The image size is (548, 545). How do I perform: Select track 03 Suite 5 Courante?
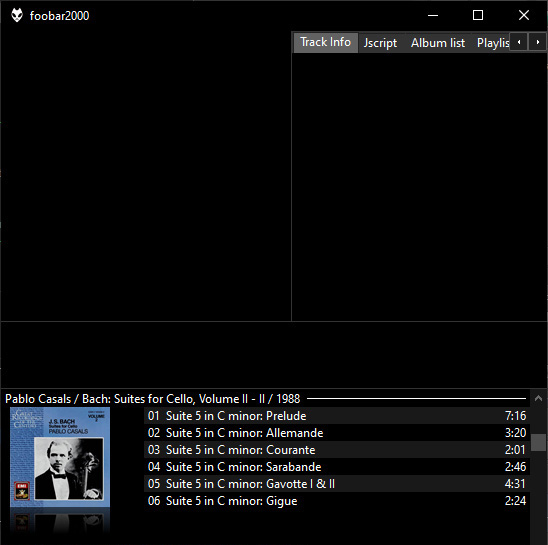click(337, 450)
